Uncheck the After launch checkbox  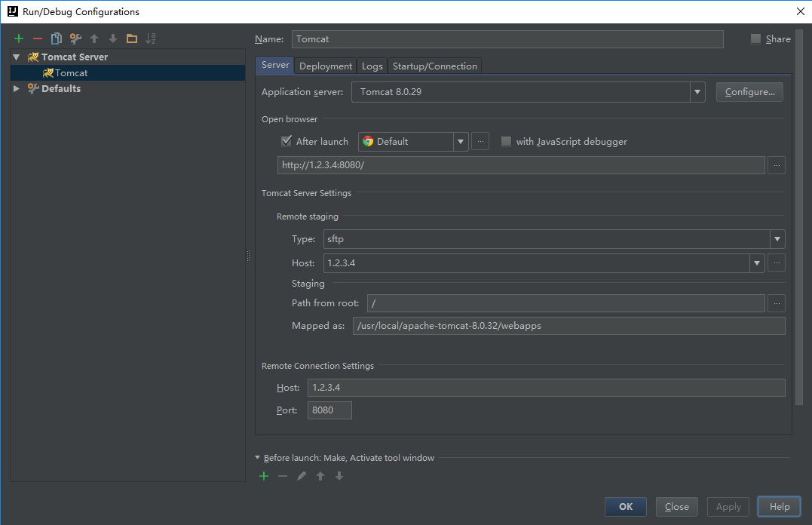(286, 141)
